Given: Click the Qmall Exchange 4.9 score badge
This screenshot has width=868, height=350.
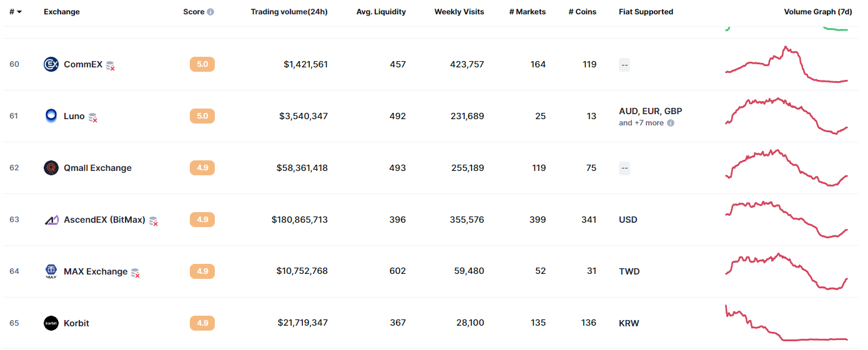Looking at the screenshot, I should [x=202, y=168].
